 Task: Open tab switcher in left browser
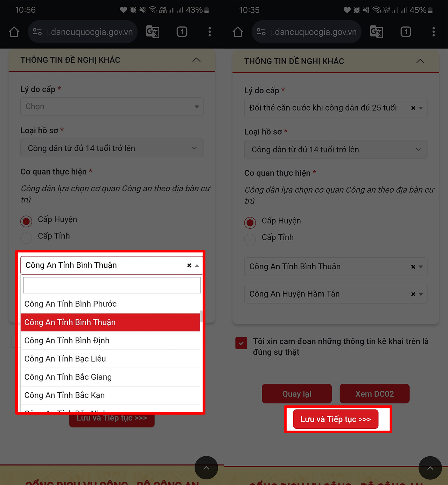tap(182, 32)
